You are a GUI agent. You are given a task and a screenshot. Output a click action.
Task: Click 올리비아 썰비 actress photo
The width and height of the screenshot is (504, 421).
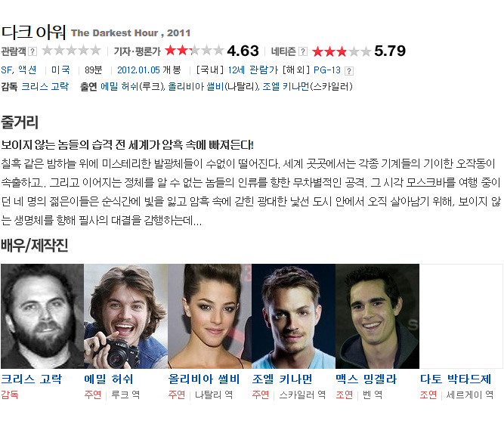click(209, 316)
